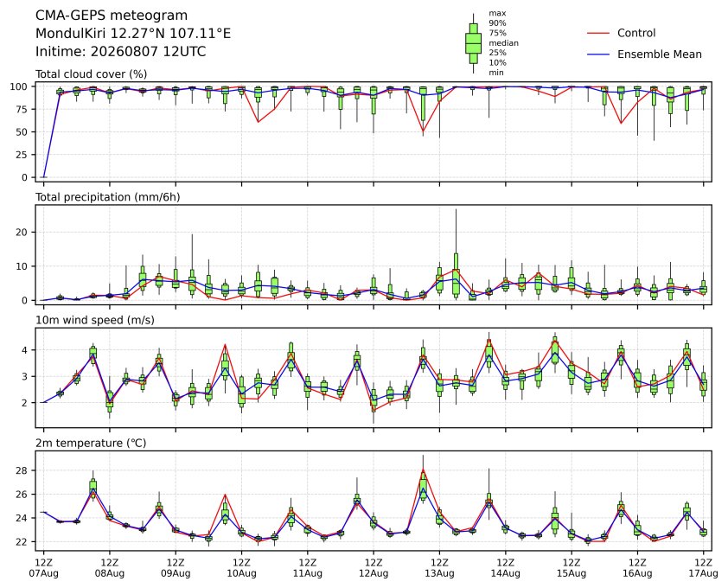Click the Total cloud cover panel title

(x=92, y=74)
